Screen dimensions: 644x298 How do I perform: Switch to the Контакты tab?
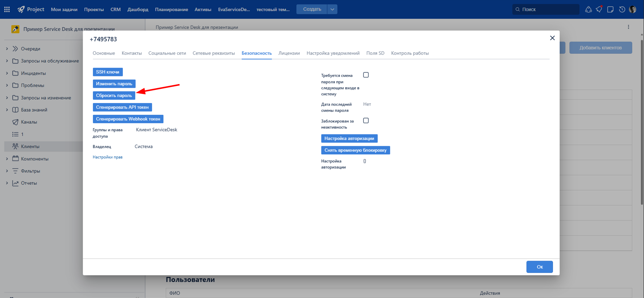(132, 53)
